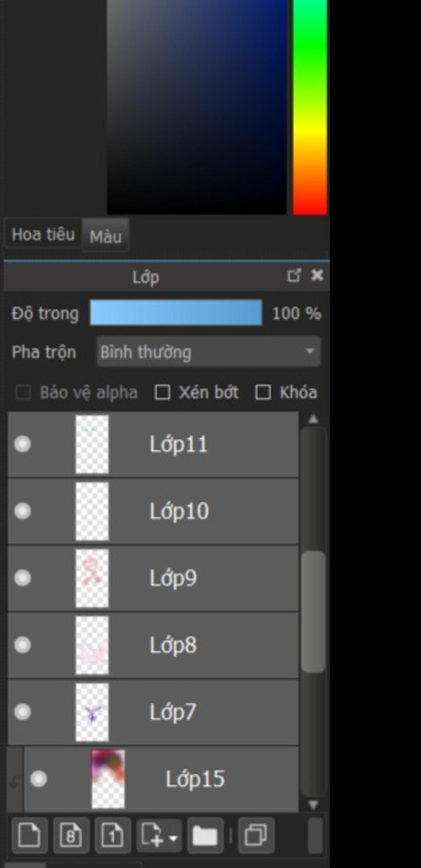The image size is (421, 868).
Task: Open the Pha trộn blend mode dropdown
Action: coord(208,352)
